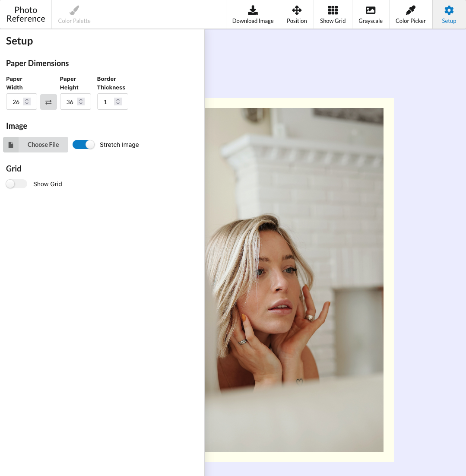Image resolution: width=466 pixels, height=476 pixels.
Task: Click the Paper Width label
Action: click(x=14, y=83)
